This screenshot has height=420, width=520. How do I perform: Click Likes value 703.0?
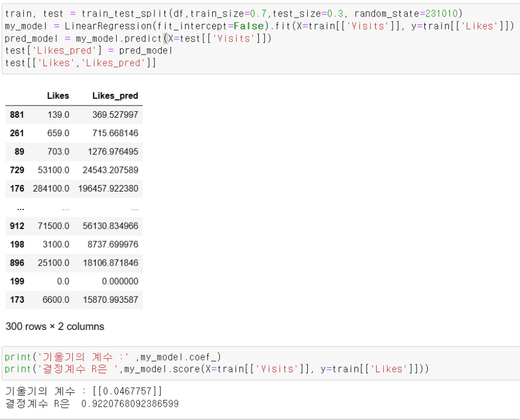[x=58, y=152]
